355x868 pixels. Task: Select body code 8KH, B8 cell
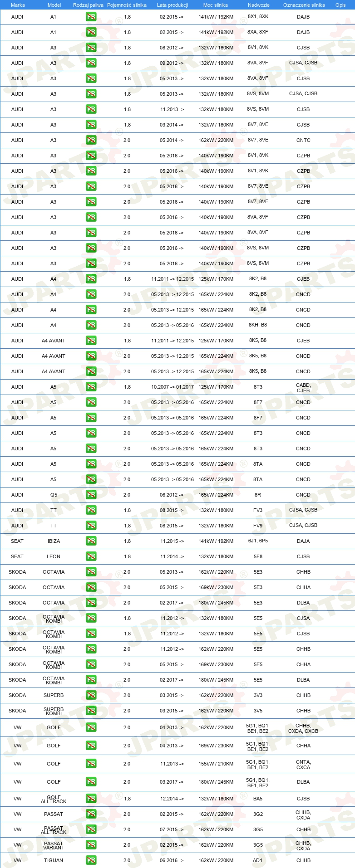pyautogui.click(x=258, y=325)
